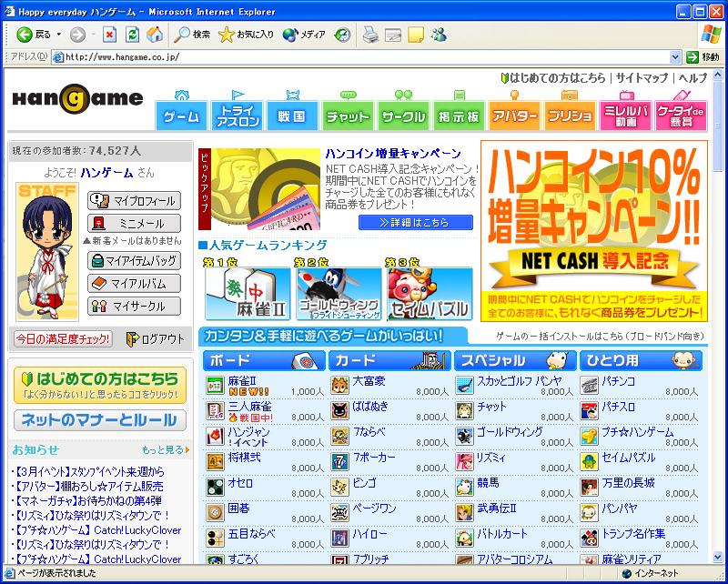Open the マイアルバム button

pyautogui.click(x=134, y=284)
